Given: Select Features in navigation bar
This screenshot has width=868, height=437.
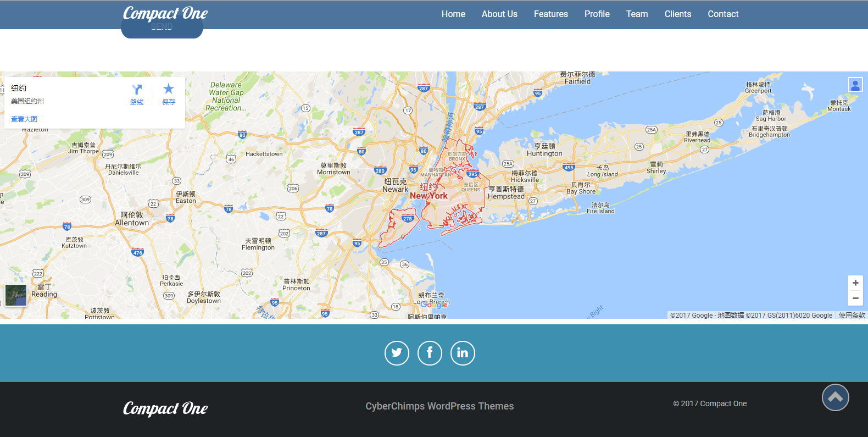Looking at the screenshot, I should [x=550, y=14].
